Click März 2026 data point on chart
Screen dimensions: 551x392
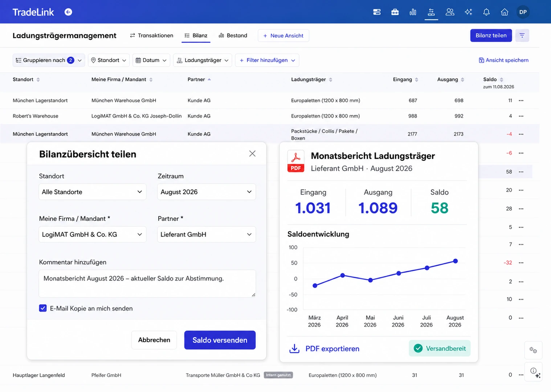coord(315,286)
